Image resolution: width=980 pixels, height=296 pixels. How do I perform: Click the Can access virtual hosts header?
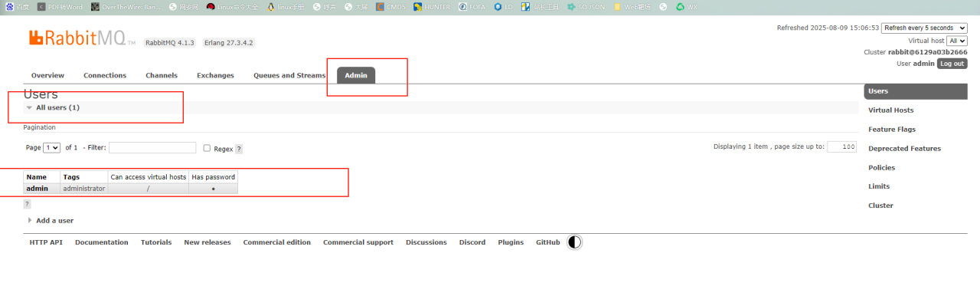149,177
